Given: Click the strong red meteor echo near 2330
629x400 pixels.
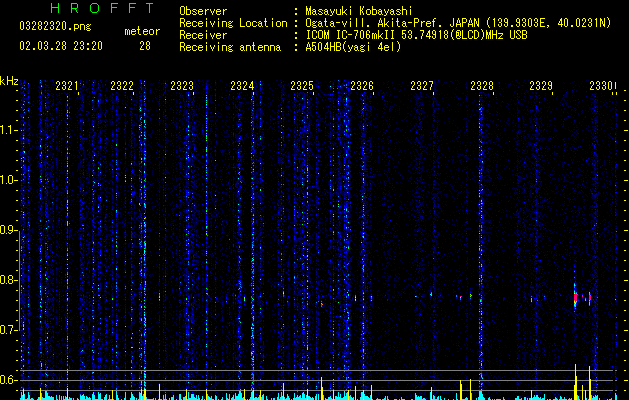Looking at the screenshot, I should point(575,298).
